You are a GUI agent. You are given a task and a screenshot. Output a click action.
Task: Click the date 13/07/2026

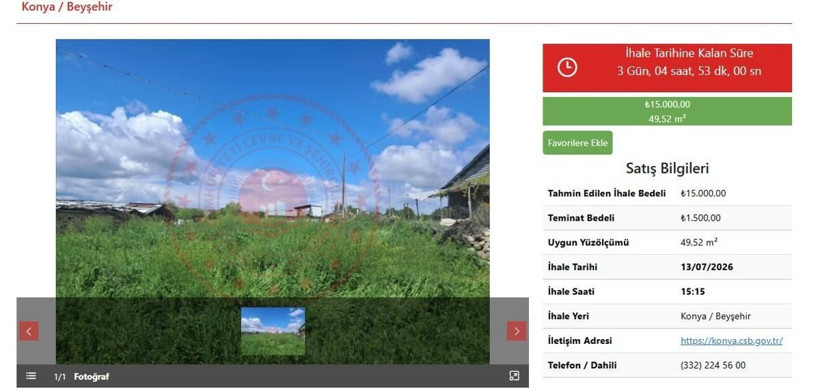coord(707,267)
